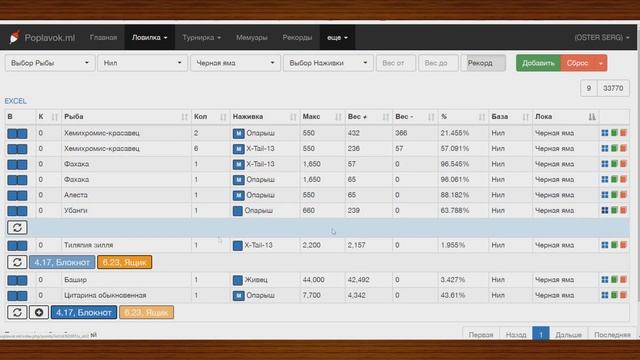Viewport: 640px width, 360px height.
Task: Click the 6.23, Ящик tag below Тиляпия зилля
Action: 124,262
